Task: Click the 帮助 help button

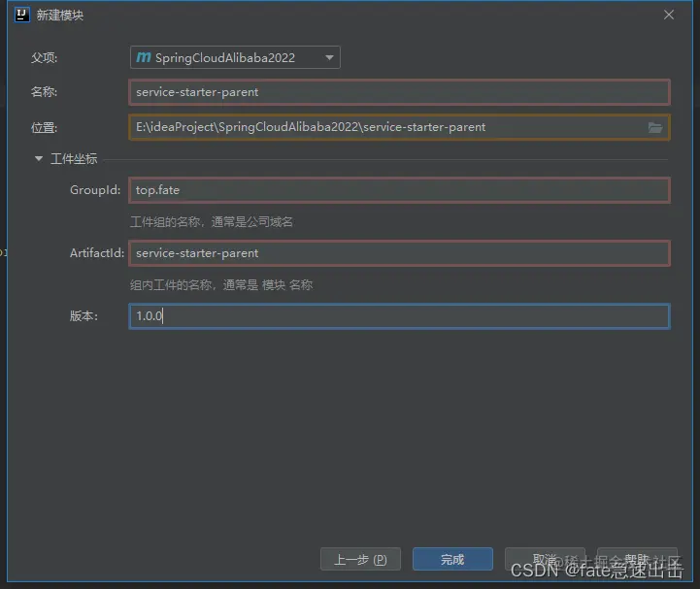Action: click(637, 559)
